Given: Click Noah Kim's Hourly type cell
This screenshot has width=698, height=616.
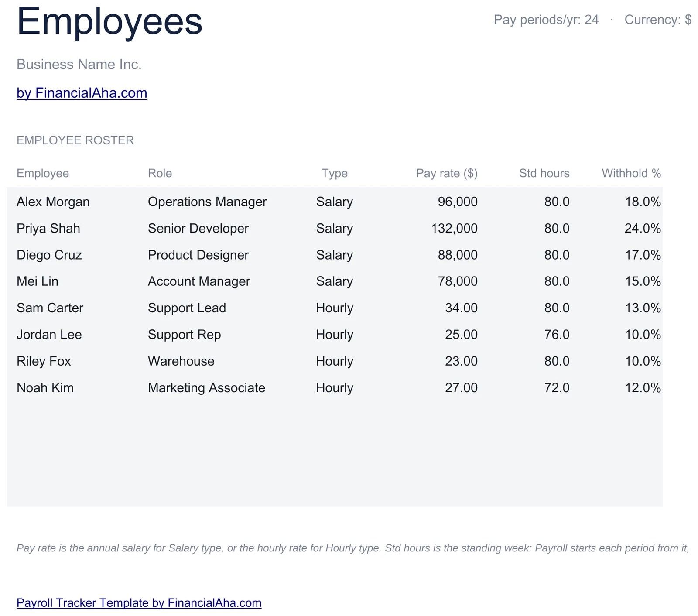Looking at the screenshot, I should [335, 388].
